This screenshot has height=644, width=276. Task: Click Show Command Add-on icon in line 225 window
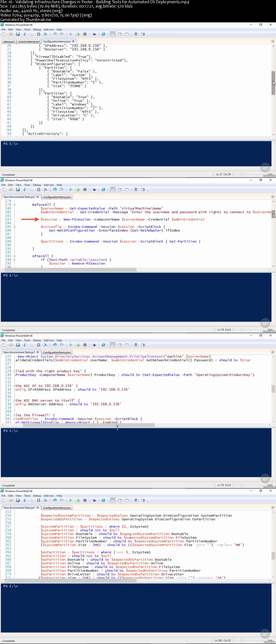tap(143, 345)
